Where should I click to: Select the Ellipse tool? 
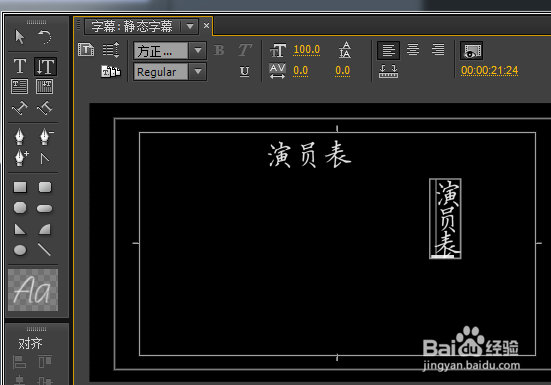[20, 250]
